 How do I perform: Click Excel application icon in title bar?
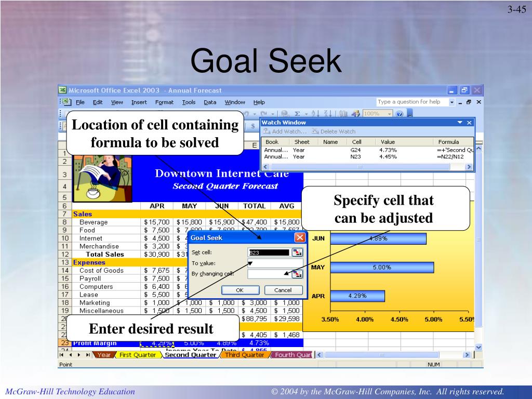62,90
